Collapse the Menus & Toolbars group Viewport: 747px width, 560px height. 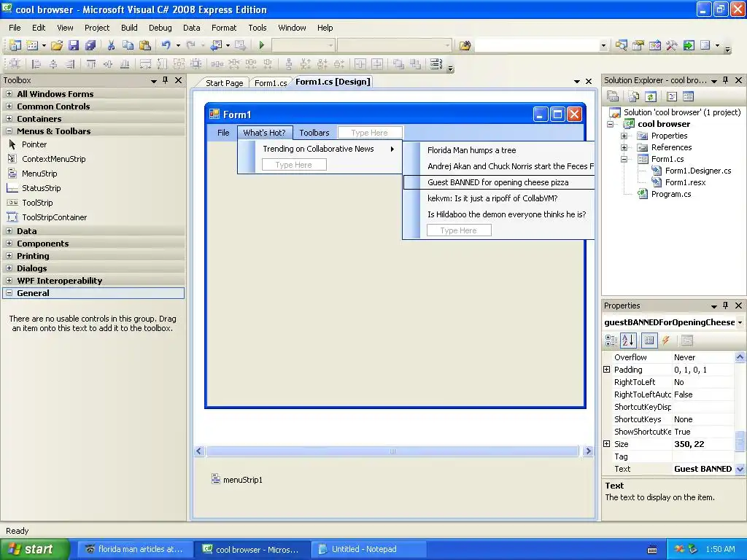9,131
